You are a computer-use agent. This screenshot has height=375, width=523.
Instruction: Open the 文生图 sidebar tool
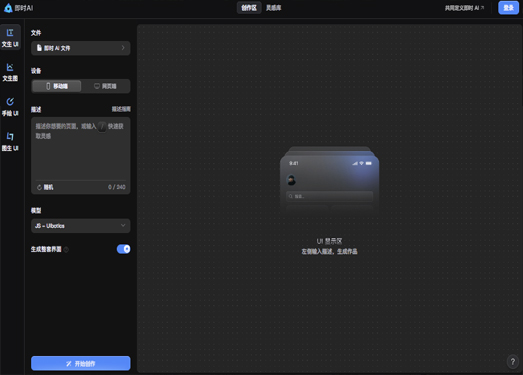coord(10,72)
